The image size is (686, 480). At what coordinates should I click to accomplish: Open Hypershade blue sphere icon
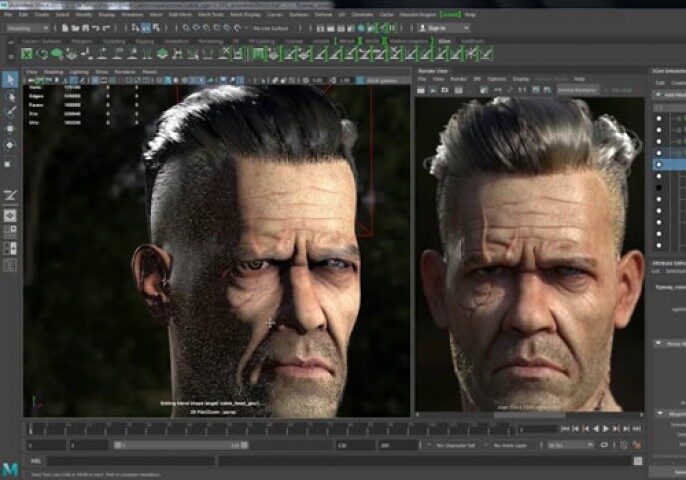[361, 28]
